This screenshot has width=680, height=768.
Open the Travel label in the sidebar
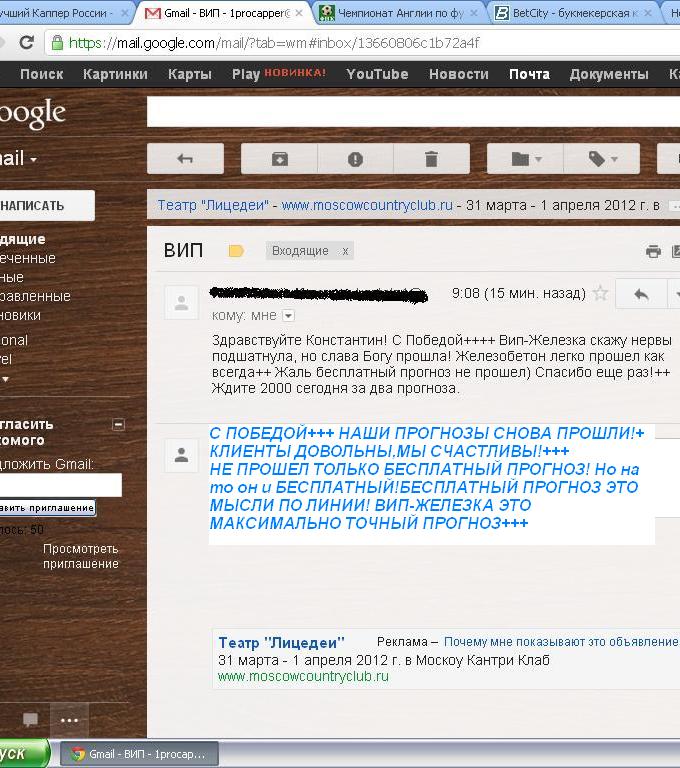(x=6, y=359)
